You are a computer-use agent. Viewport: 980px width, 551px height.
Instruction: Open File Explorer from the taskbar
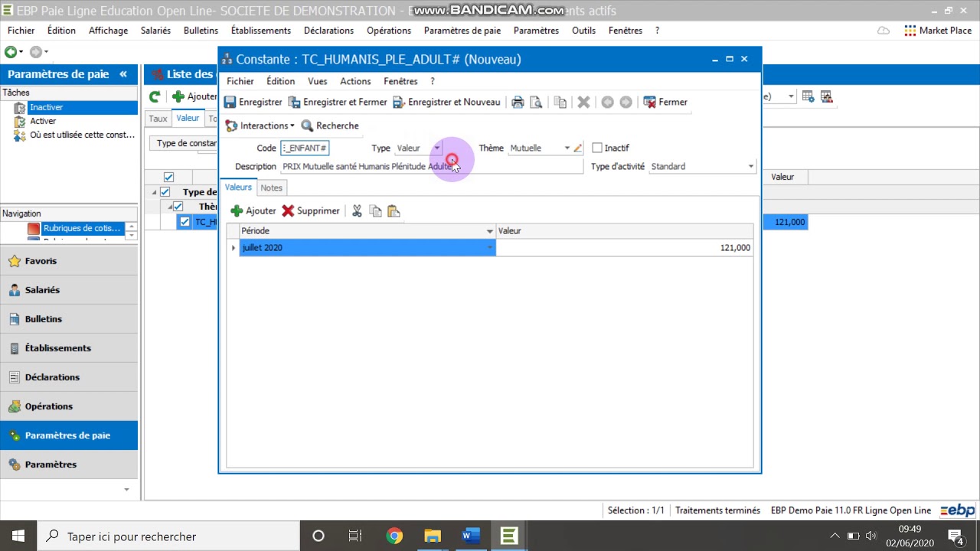(433, 536)
